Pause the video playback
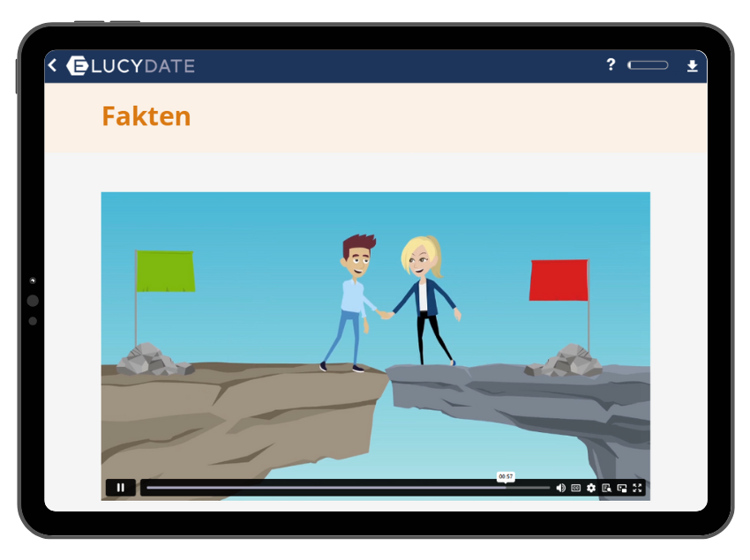This screenshot has height=560, width=750. (x=120, y=488)
